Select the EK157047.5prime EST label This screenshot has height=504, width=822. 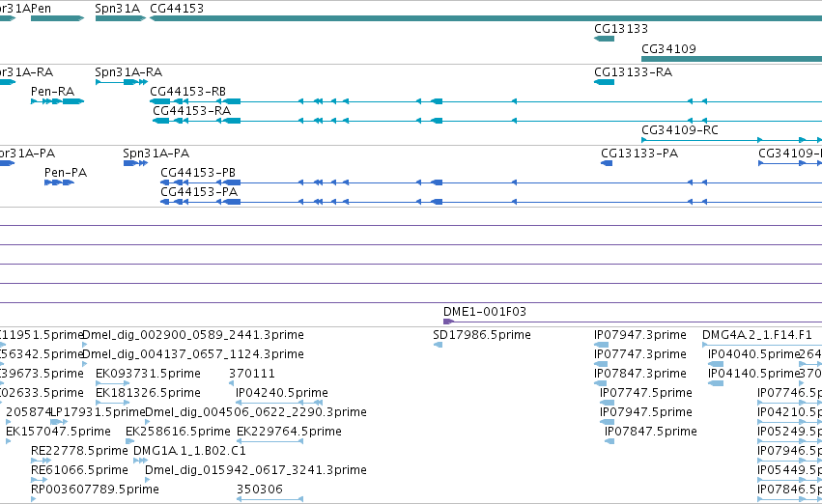pos(58,432)
